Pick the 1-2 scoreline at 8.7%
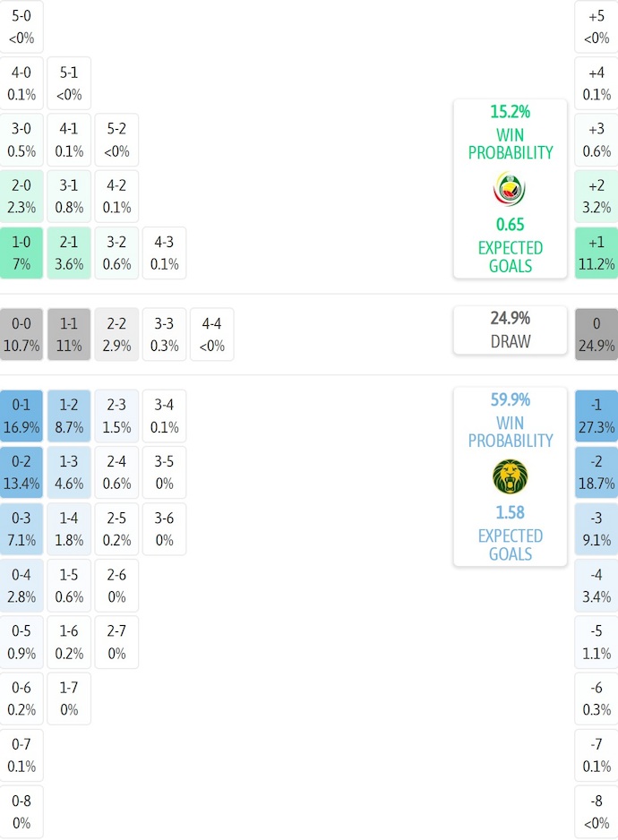This screenshot has height=840, width=618. pyautogui.click(x=69, y=416)
